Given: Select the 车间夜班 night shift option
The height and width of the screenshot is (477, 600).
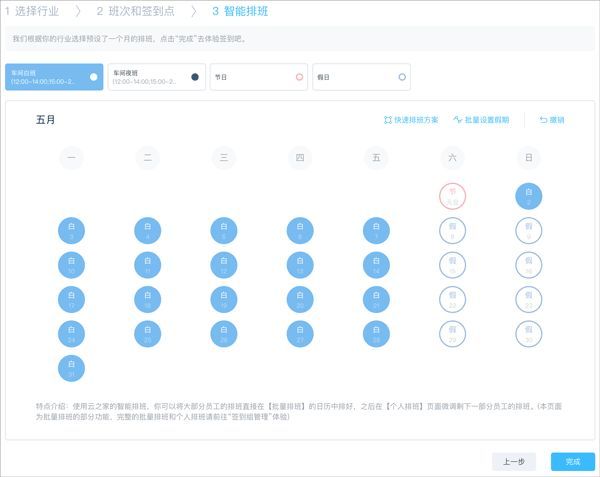Looking at the screenshot, I should [x=156, y=77].
